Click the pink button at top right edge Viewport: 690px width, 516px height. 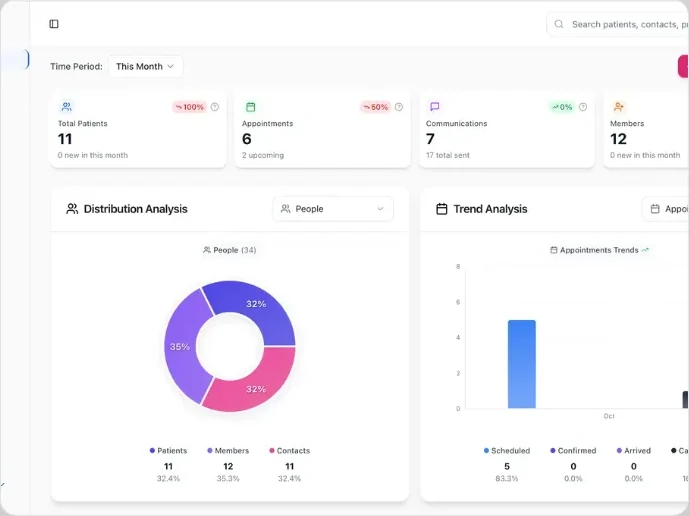click(684, 66)
